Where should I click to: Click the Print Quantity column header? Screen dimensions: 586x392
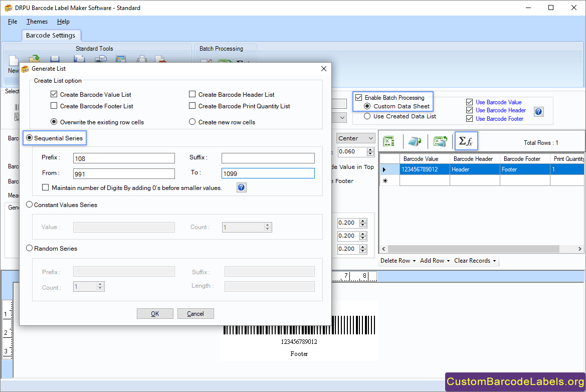point(567,159)
